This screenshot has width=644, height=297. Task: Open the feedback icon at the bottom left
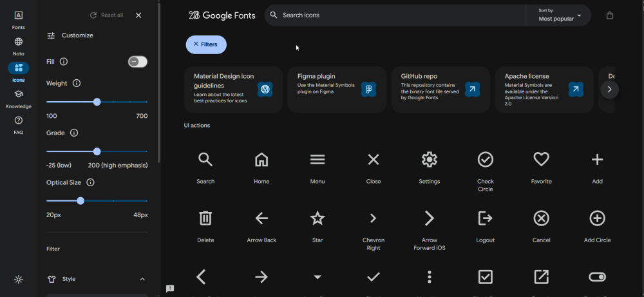click(170, 289)
